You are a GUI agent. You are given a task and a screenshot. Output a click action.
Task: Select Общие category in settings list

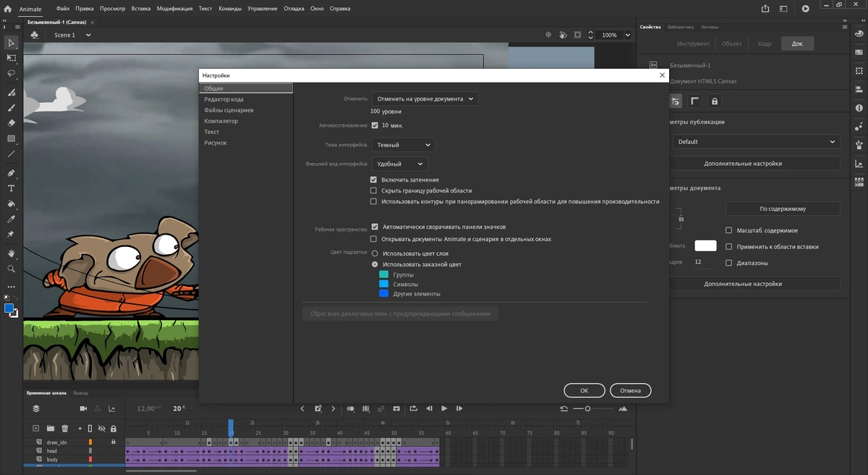coord(246,88)
